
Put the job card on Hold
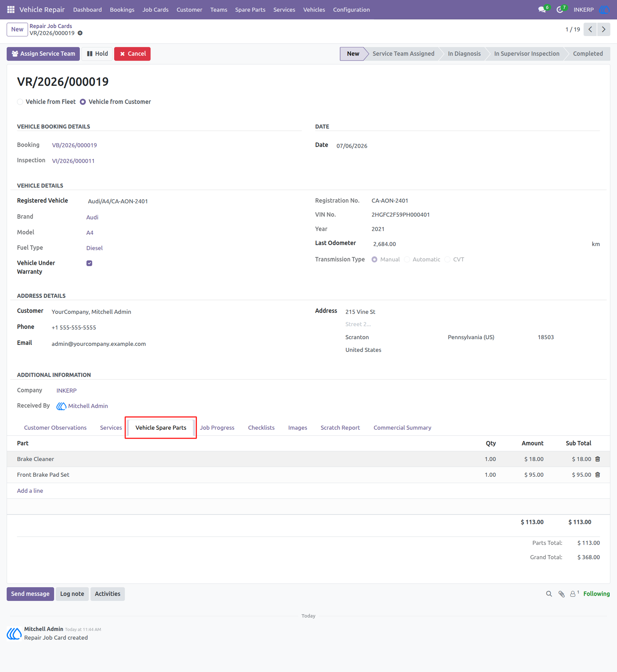[x=97, y=54]
